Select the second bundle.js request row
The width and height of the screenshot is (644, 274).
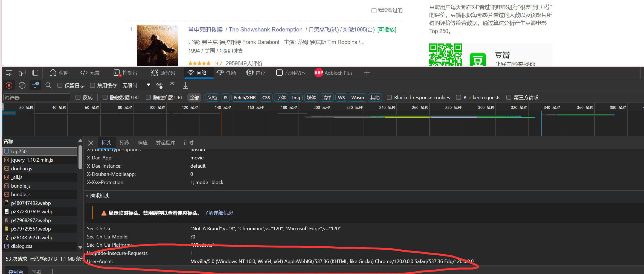coord(40,194)
